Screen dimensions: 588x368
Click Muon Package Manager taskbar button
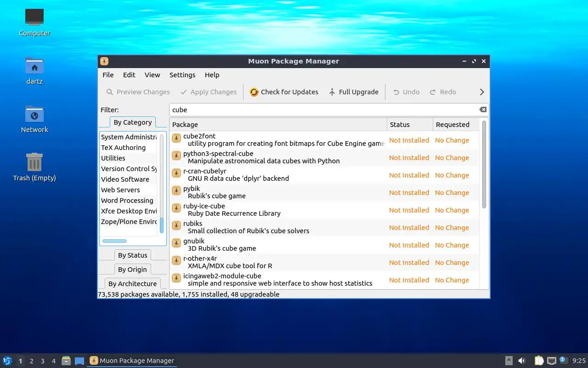click(132, 361)
